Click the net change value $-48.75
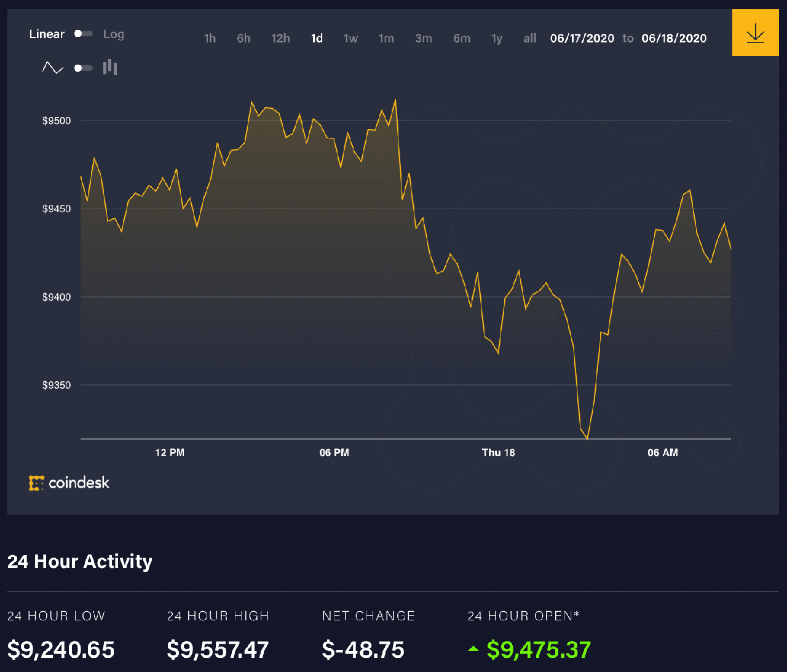 [x=363, y=649]
